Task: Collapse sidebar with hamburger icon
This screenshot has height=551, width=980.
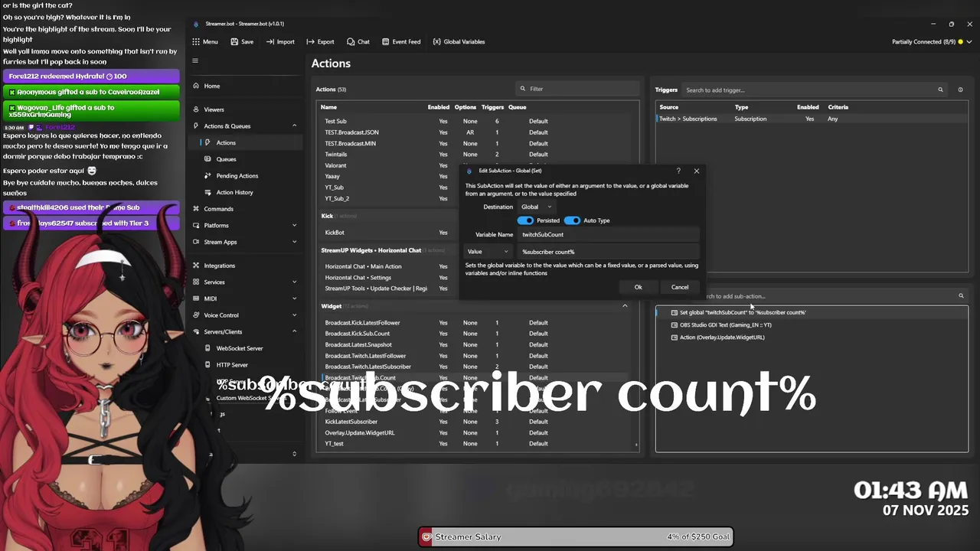Action: pos(195,60)
